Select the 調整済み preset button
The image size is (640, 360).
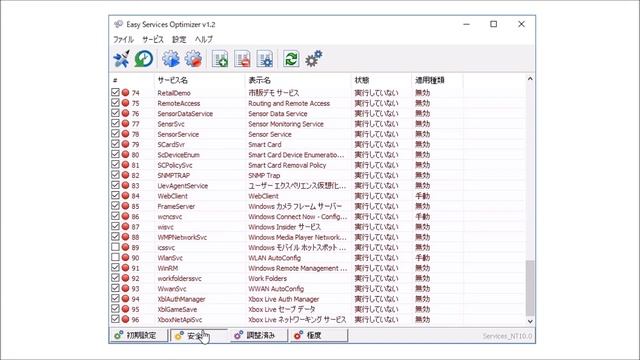[x=259, y=335]
